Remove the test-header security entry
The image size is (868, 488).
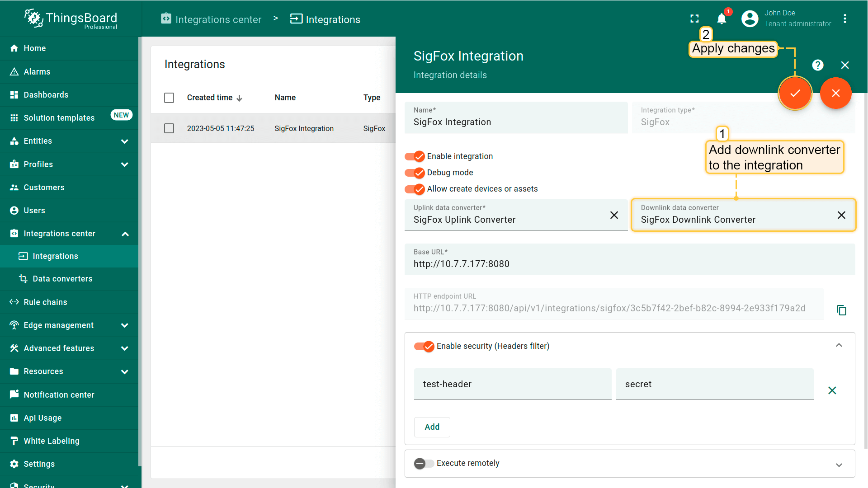(x=832, y=390)
